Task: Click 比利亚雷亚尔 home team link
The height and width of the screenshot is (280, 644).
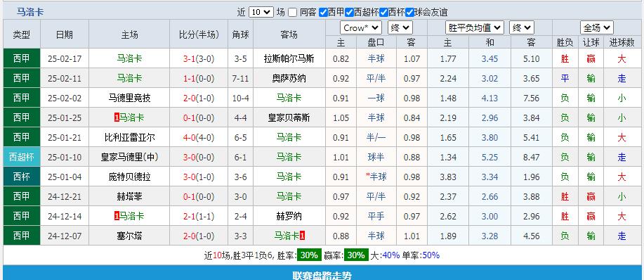Action: coord(129,138)
